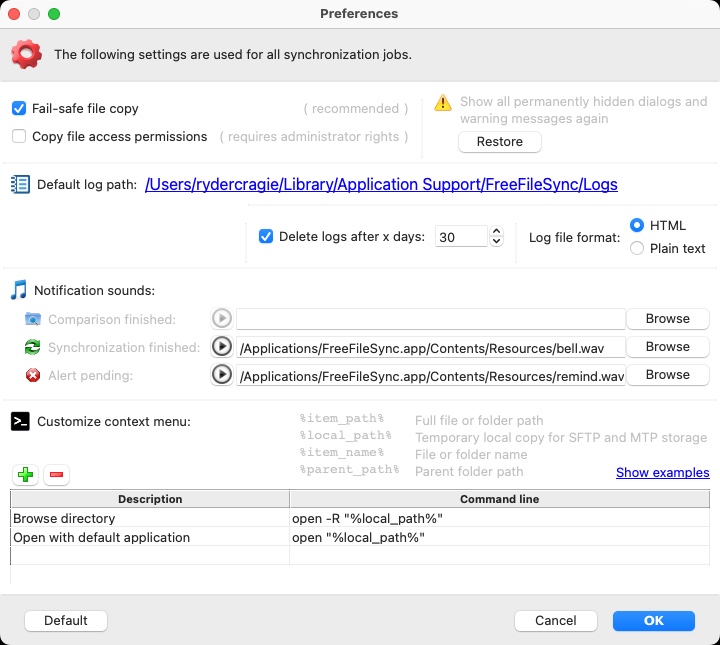
Task: Click the red Alert pending cross icon
Action: coord(33,375)
